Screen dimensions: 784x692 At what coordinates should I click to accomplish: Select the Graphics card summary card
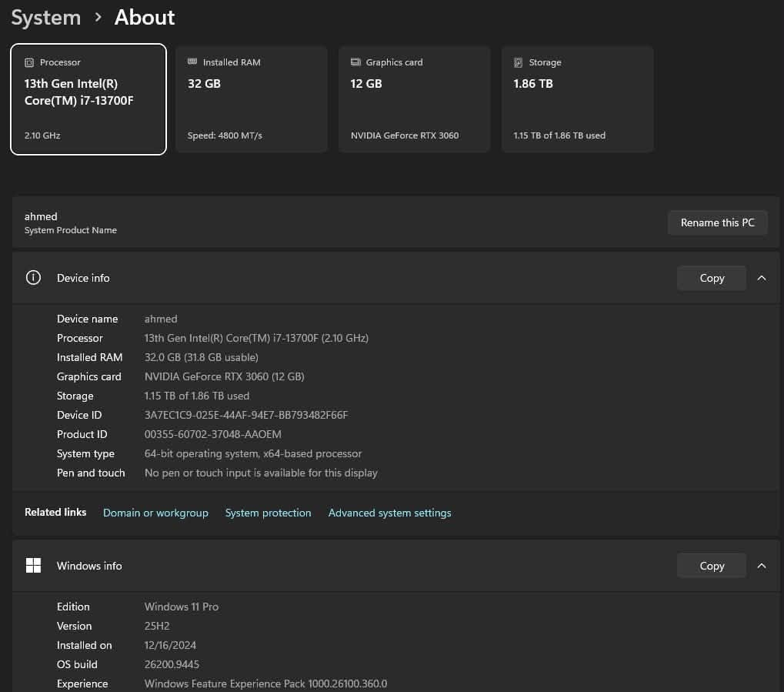[x=415, y=99]
